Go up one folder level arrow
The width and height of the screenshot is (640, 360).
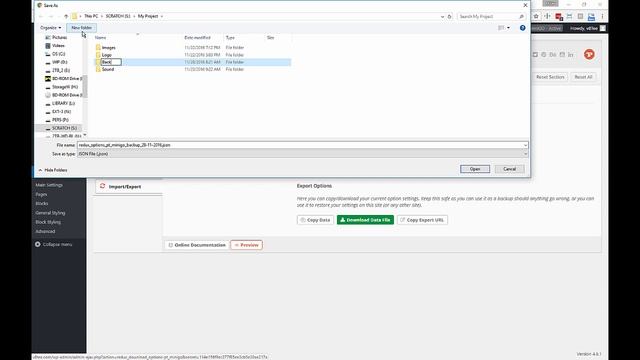(x=66, y=16)
